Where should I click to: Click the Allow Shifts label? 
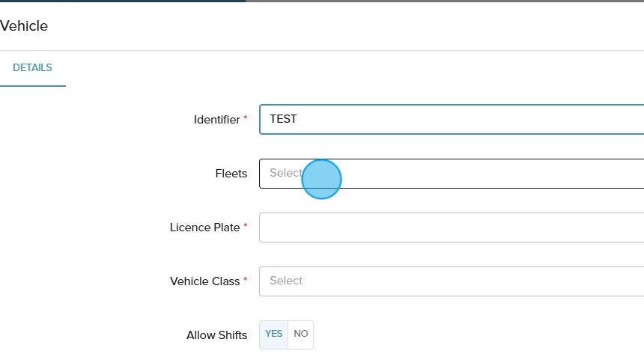[216, 335]
